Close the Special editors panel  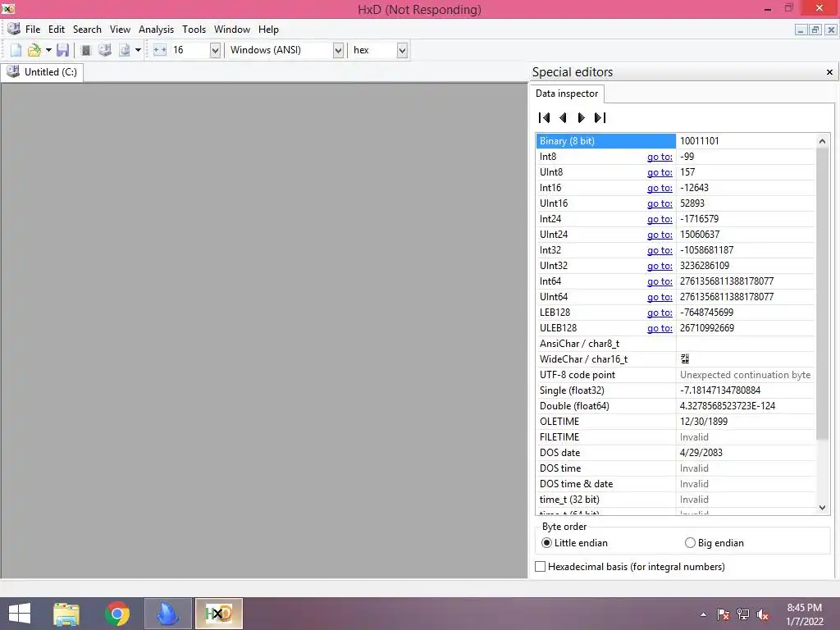[x=829, y=72]
